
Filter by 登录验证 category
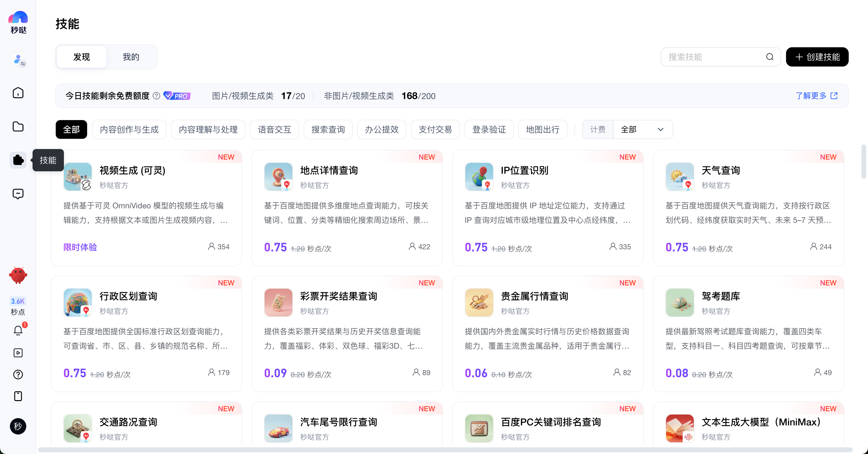point(489,129)
